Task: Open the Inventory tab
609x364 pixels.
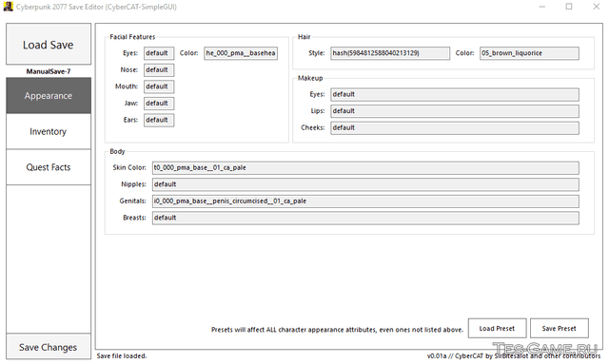Action: click(x=49, y=131)
